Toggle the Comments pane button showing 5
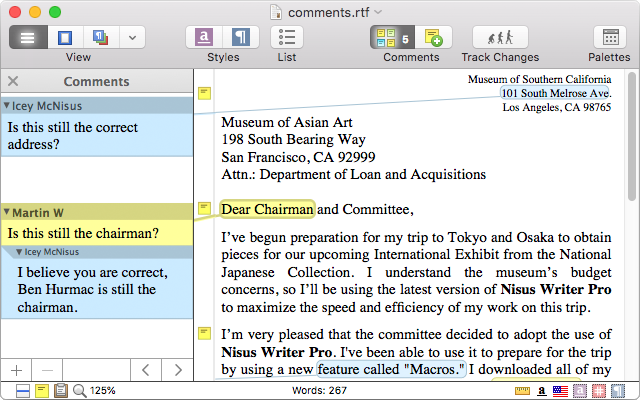Screen dimensions: 640x400 (x=392, y=38)
